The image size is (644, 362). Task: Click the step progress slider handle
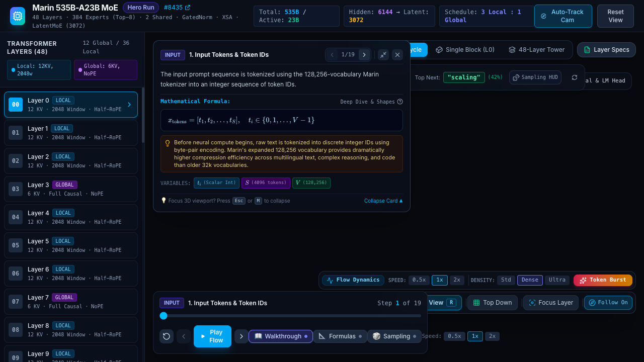click(x=164, y=316)
